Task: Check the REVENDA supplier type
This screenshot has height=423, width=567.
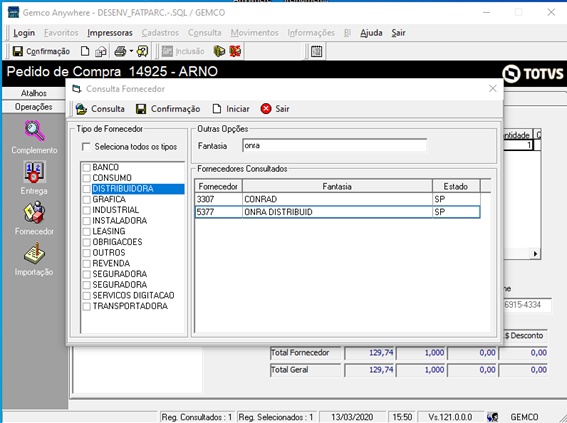Action: (86, 263)
